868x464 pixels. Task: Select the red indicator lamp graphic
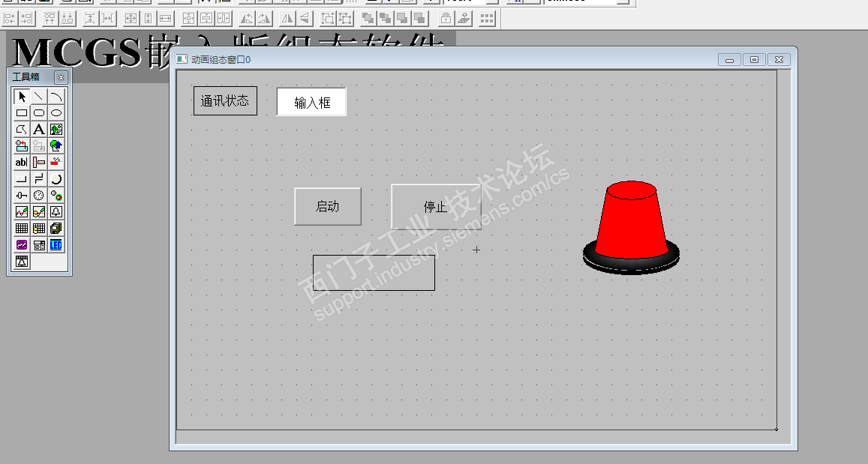click(631, 227)
